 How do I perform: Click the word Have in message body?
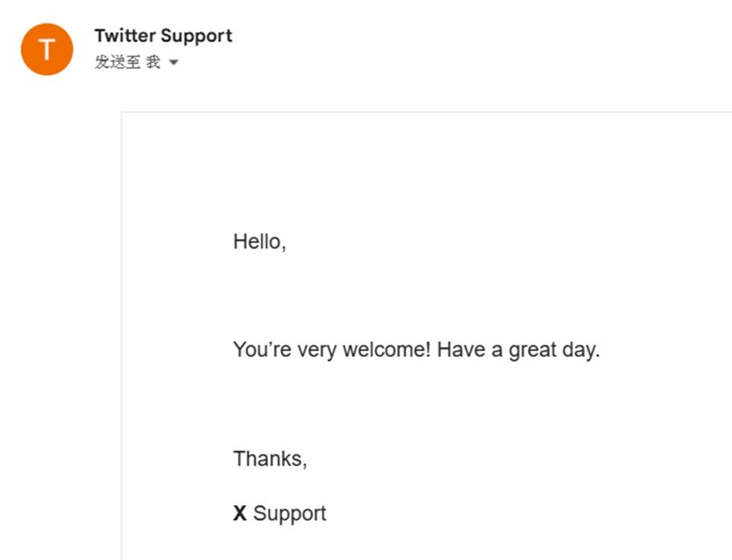460,350
